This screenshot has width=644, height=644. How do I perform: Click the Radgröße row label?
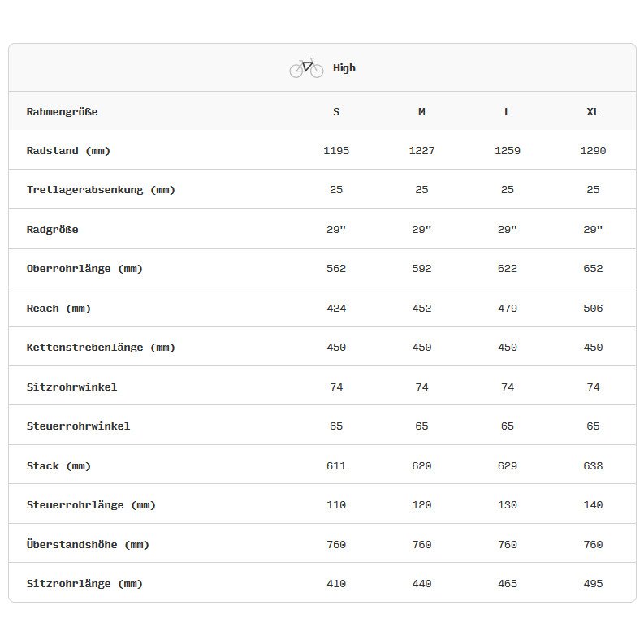[53, 230]
